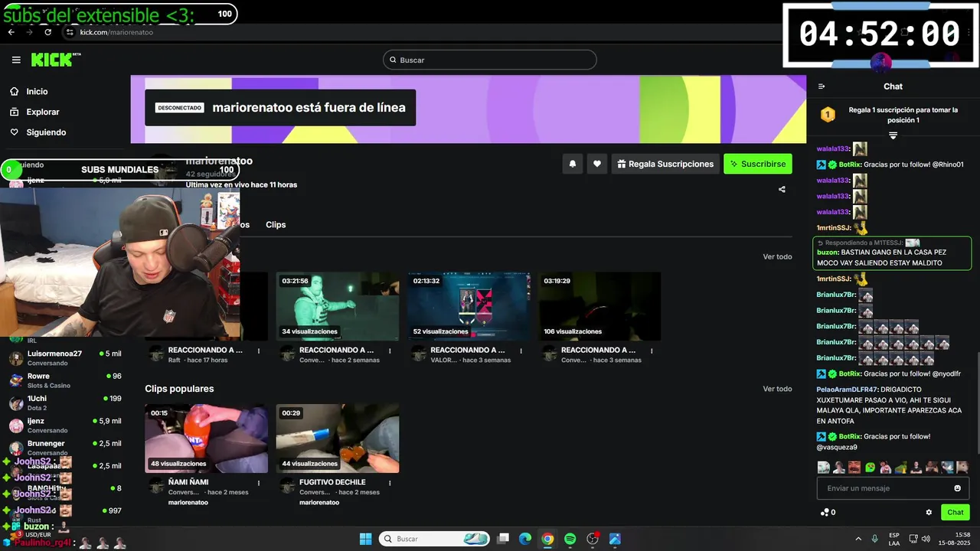The height and width of the screenshot is (551, 980).
Task: Open chat settings gear
Action: tap(929, 512)
